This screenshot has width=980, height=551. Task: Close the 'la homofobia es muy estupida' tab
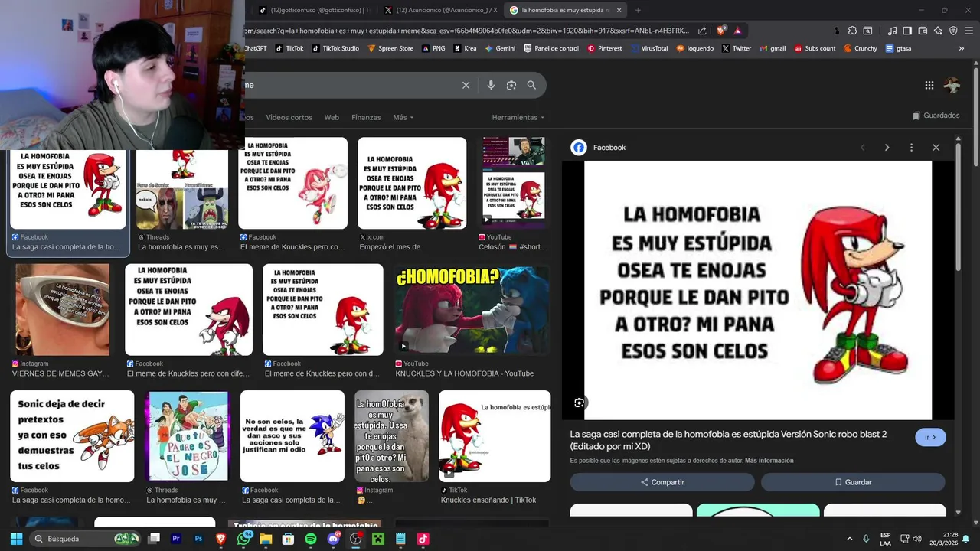[619, 10]
